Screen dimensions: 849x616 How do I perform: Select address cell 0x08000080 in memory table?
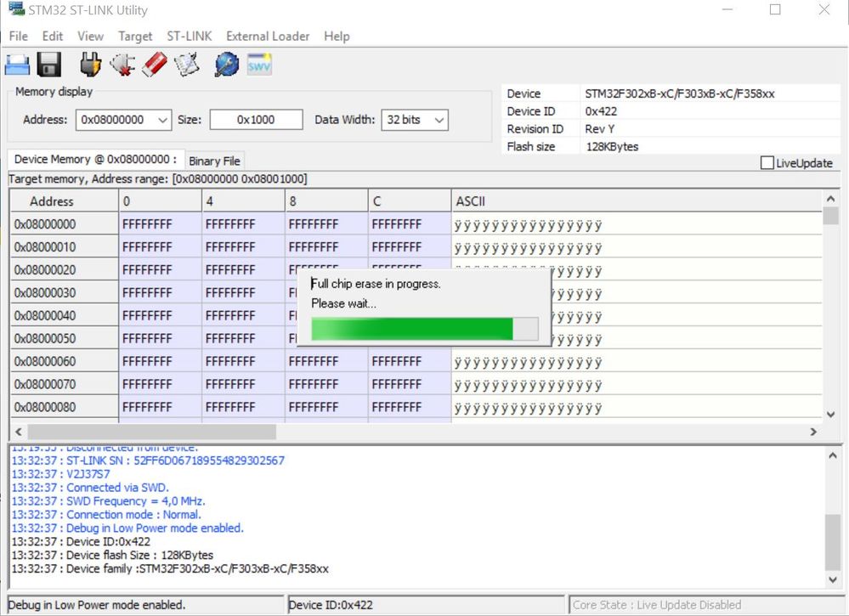click(x=65, y=406)
